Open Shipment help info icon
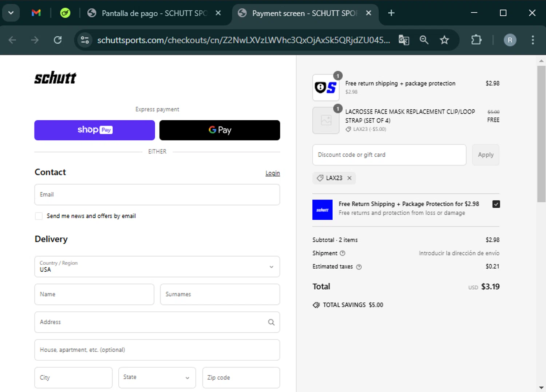This screenshot has height=392, width=546. [x=343, y=253]
